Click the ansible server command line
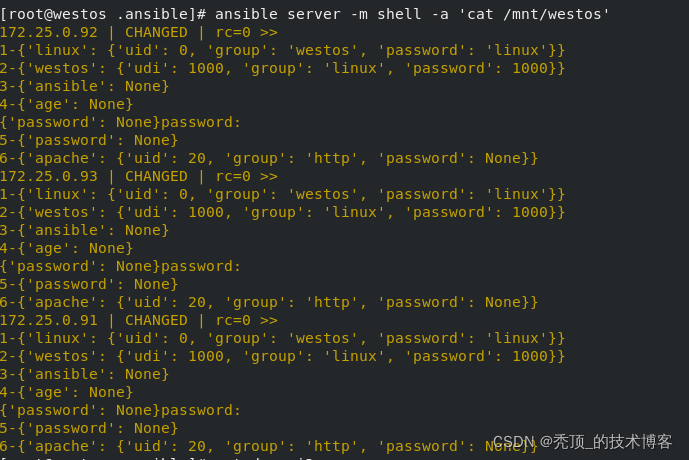 pos(305,14)
